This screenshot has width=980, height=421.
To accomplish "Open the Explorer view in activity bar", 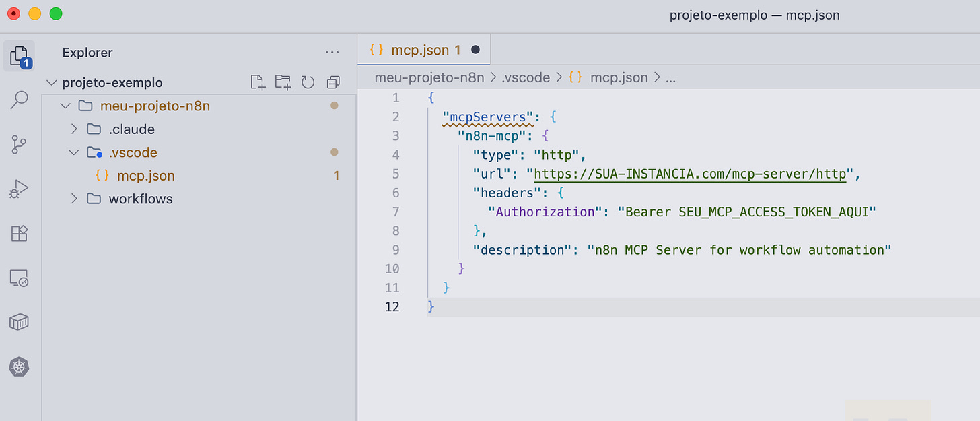I will click(x=20, y=55).
